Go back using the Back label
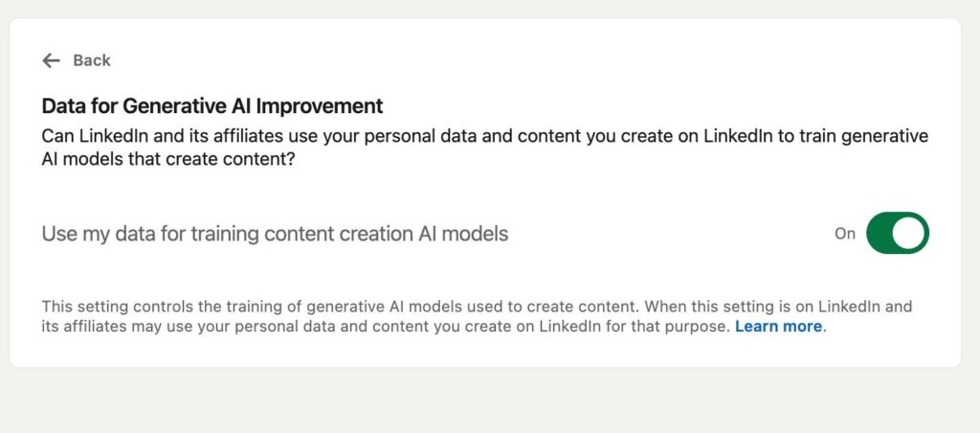 [x=92, y=60]
